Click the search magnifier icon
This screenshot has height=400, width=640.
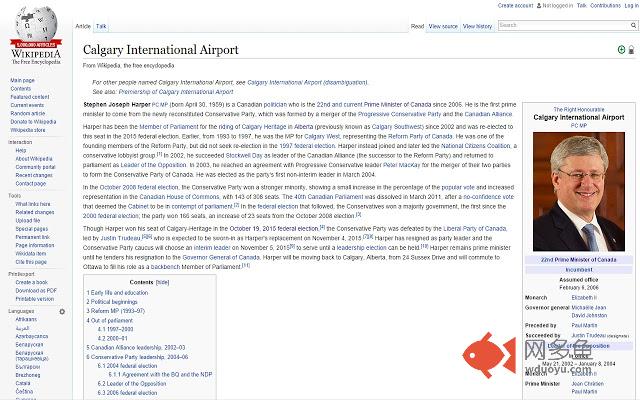tap(633, 25)
